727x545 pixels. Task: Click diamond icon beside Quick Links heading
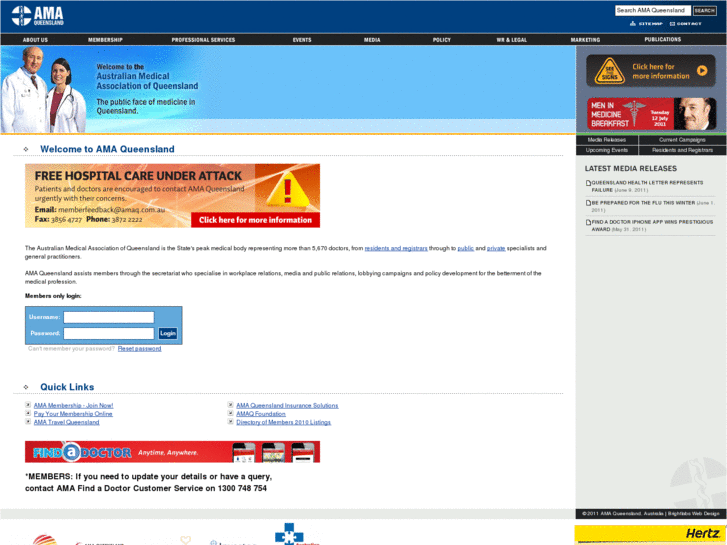pos(26,387)
